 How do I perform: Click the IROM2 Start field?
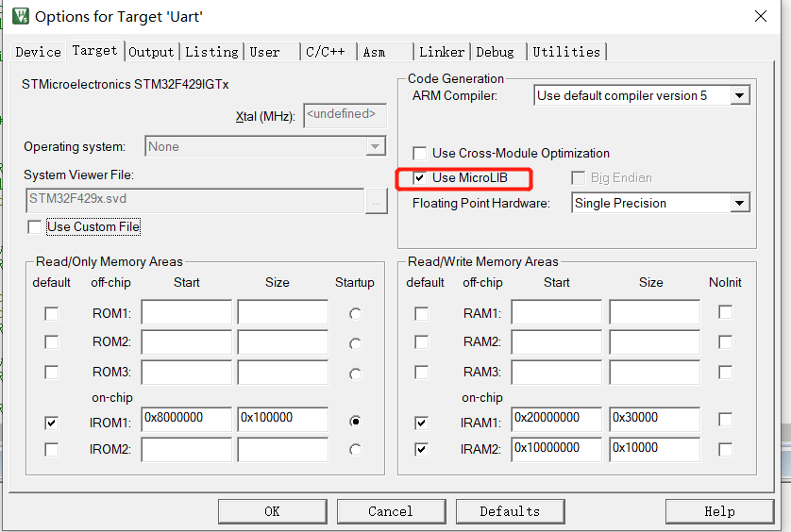[187, 449]
